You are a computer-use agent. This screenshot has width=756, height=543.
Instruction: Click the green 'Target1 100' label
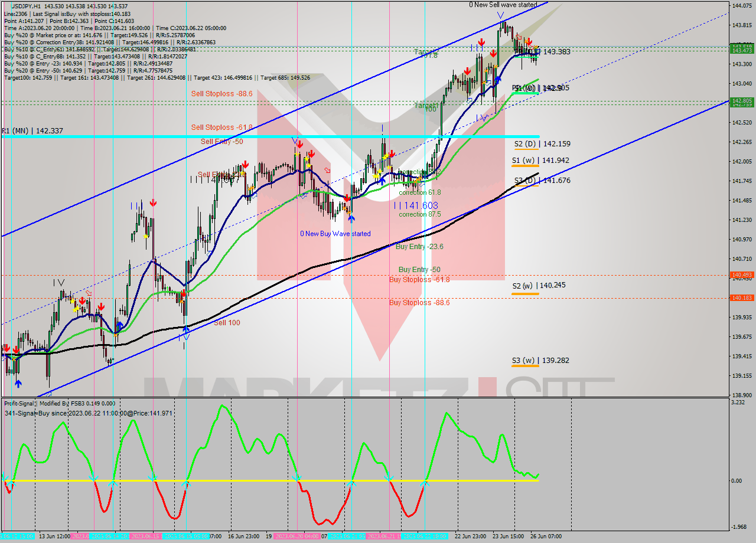[425, 106]
